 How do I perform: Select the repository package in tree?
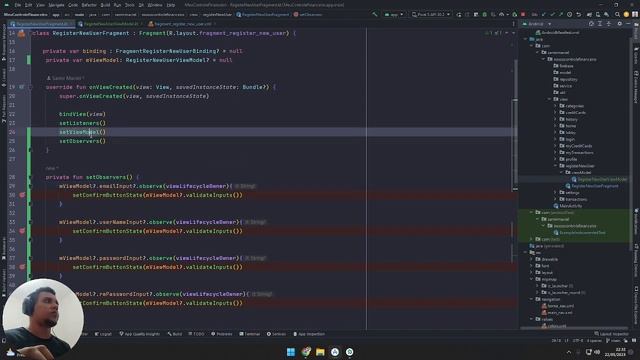click(x=565, y=79)
